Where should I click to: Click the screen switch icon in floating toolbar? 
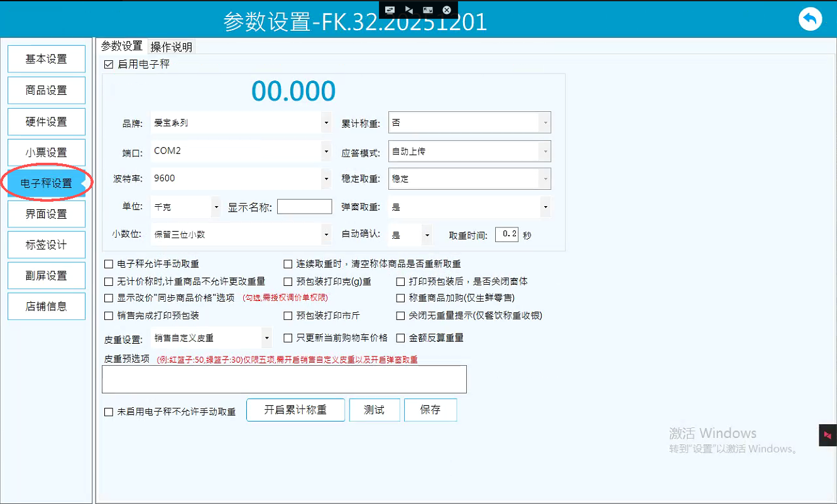pyautogui.click(x=390, y=9)
